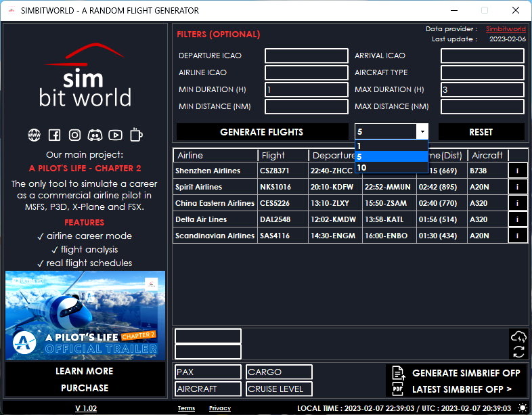532x415 pixels.
Task: Click the Min Duration input field
Action: click(307, 89)
